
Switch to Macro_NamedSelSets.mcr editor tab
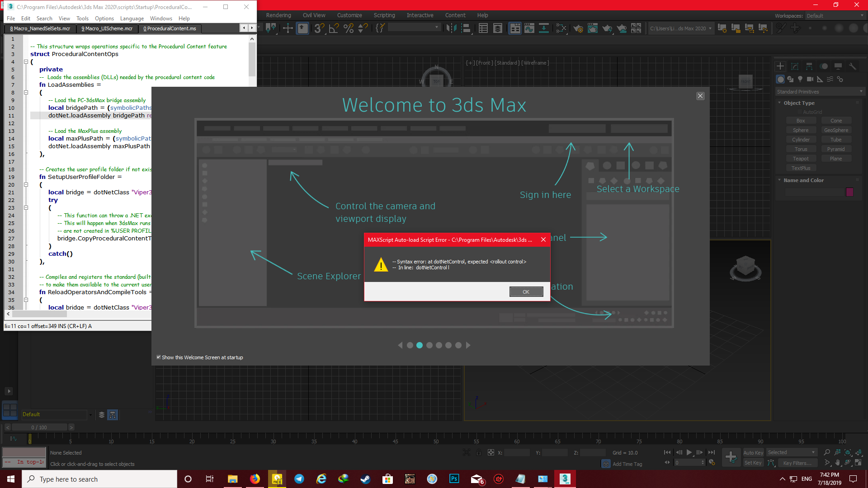pos(40,28)
